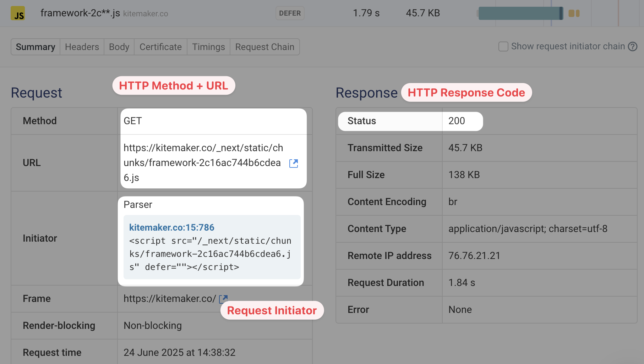Click the request waterfall timing bar

[520, 13]
